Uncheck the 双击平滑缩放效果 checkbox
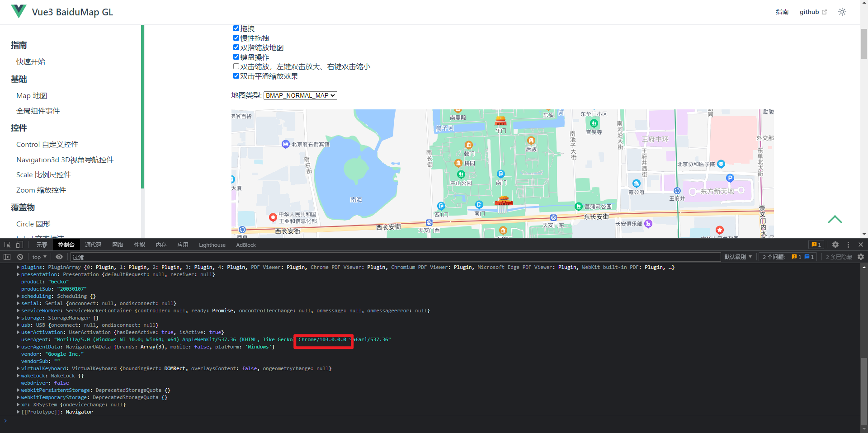The width and height of the screenshot is (868, 433). pyautogui.click(x=236, y=75)
